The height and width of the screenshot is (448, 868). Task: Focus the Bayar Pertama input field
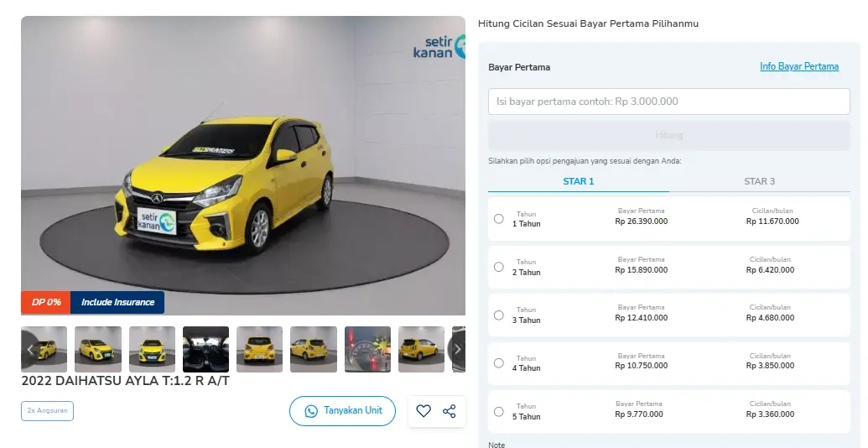coord(668,102)
